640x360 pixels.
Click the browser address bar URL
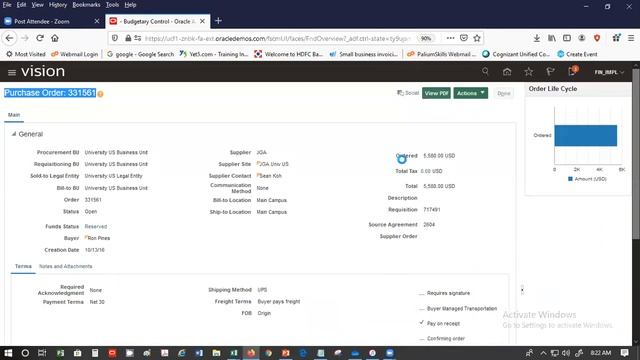277,38
